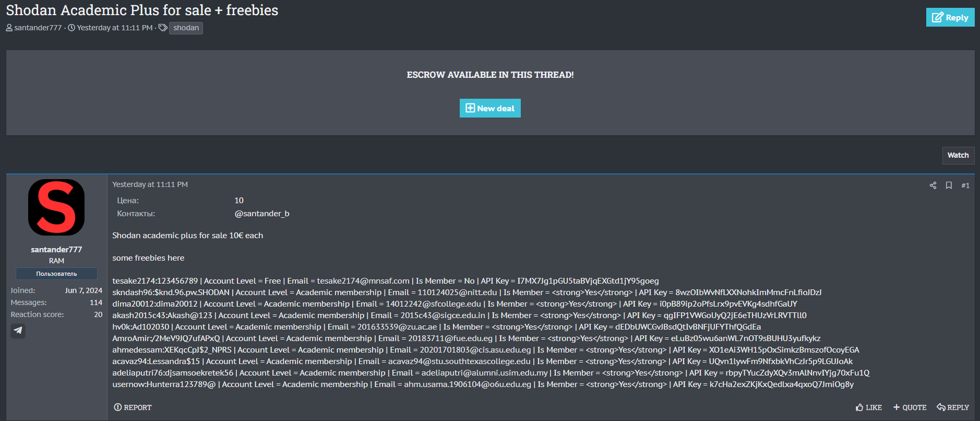Screen dimensions: 980x421
Task: Click the adeliaputri76 account line
Action: pyautogui.click(x=491, y=373)
